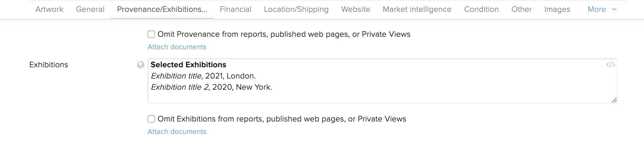The height and width of the screenshot is (142, 644).
Task: Select the Other tab
Action: [x=522, y=9]
